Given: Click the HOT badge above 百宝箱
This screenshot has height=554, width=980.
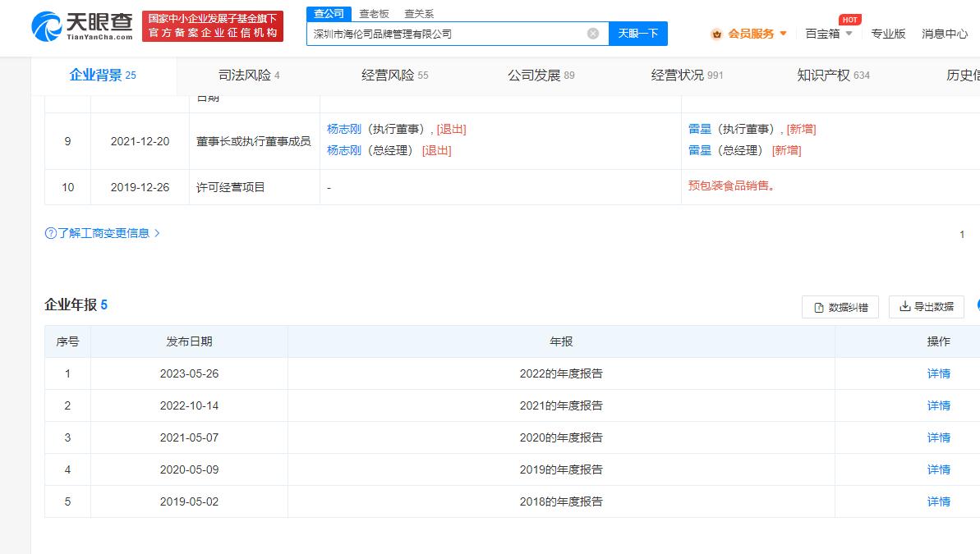Looking at the screenshot, I should (850, 19).
